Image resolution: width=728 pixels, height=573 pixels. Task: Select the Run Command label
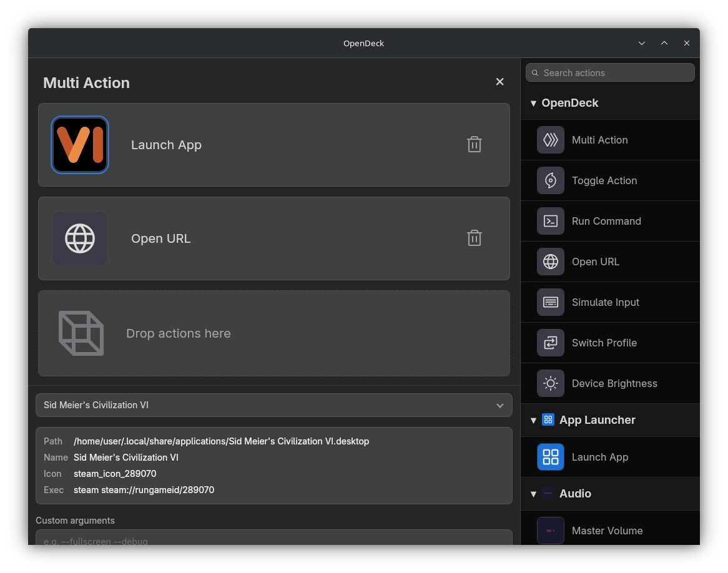click(606, 221)
